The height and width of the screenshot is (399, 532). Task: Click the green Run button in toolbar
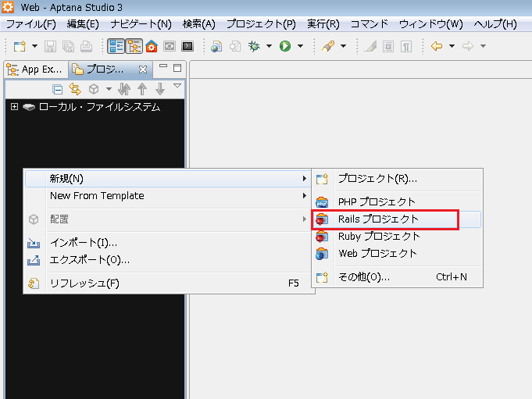(284, 47)
